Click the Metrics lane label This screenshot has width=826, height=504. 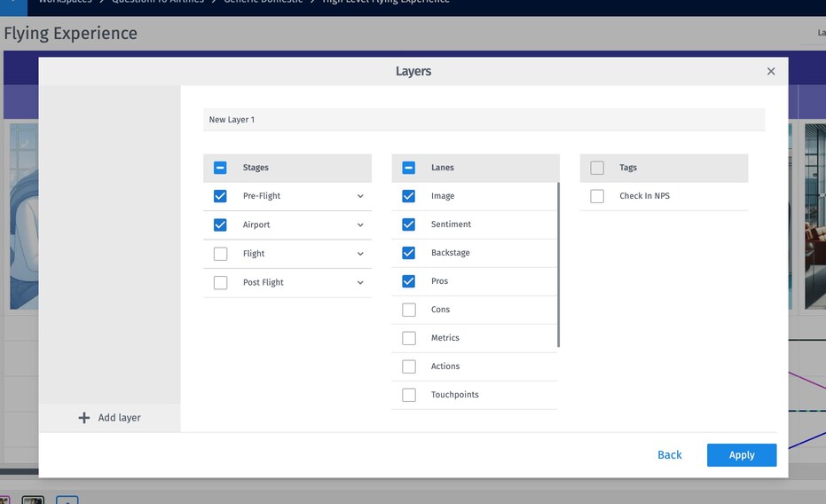pyautogui.click(x=445, y=338)
